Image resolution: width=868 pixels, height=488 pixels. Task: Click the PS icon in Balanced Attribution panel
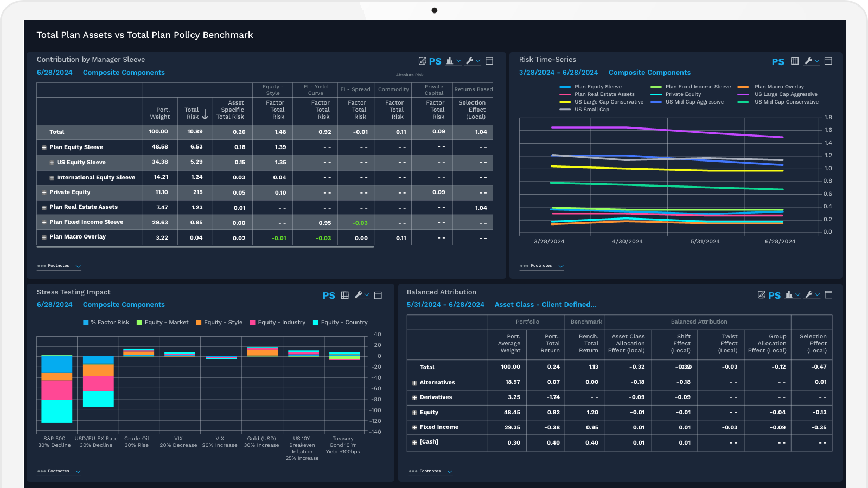pos(774,295)
